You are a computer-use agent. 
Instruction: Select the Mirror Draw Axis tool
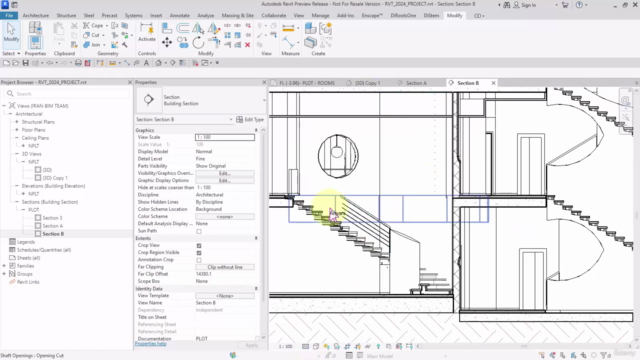[213, 28]
